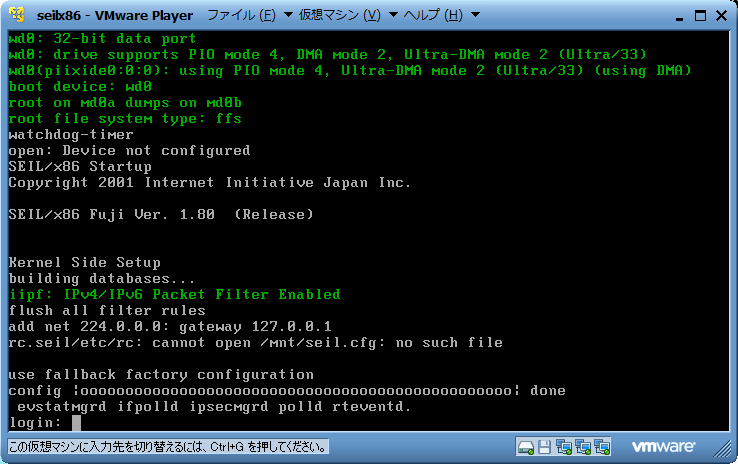738x464 pixels.
Task: Click the VMware Player app icon in title bar
Action: pos(16,15)
